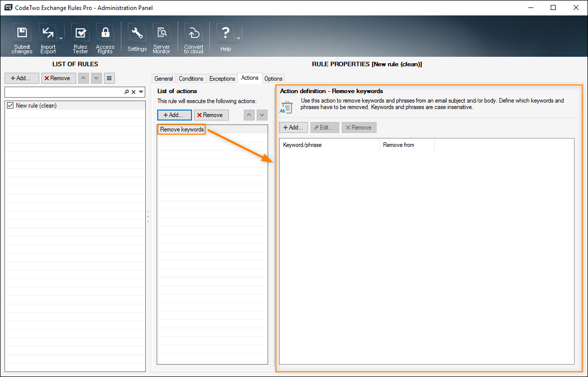The width and height of the screenshot is (588, 377).
Task: Sort by Remove from column header
Action: (x=407, y=145)
